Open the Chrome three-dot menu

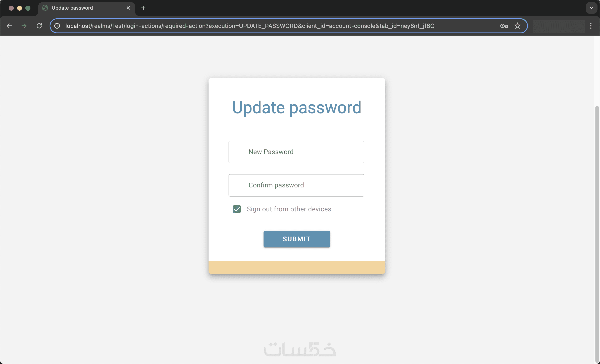point(591,26)
